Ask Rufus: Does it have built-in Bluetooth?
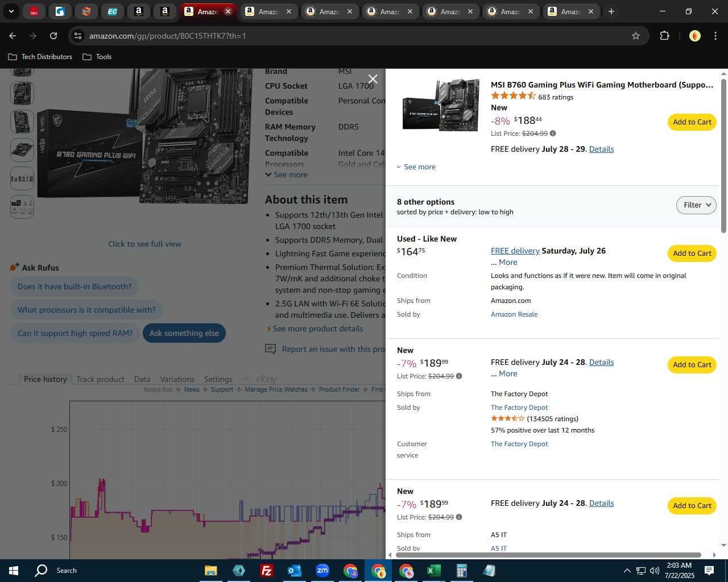728x582 pixels. coord(75,286)
